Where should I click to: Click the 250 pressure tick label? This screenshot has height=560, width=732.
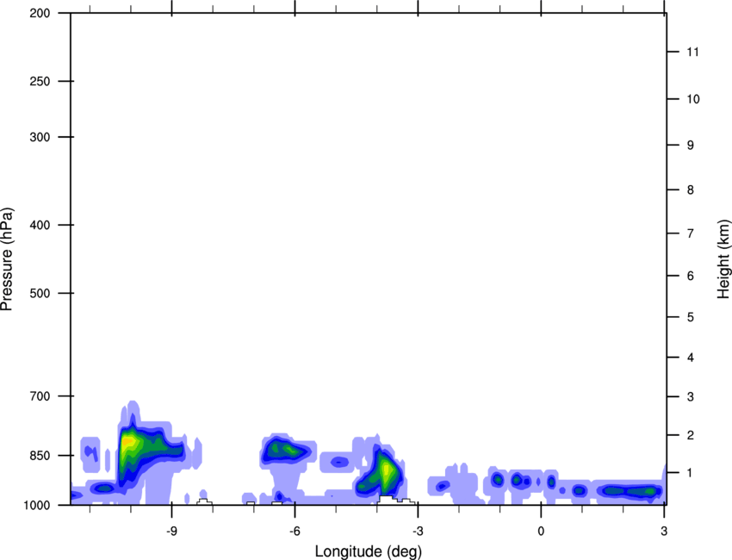(x=40, y=81)
